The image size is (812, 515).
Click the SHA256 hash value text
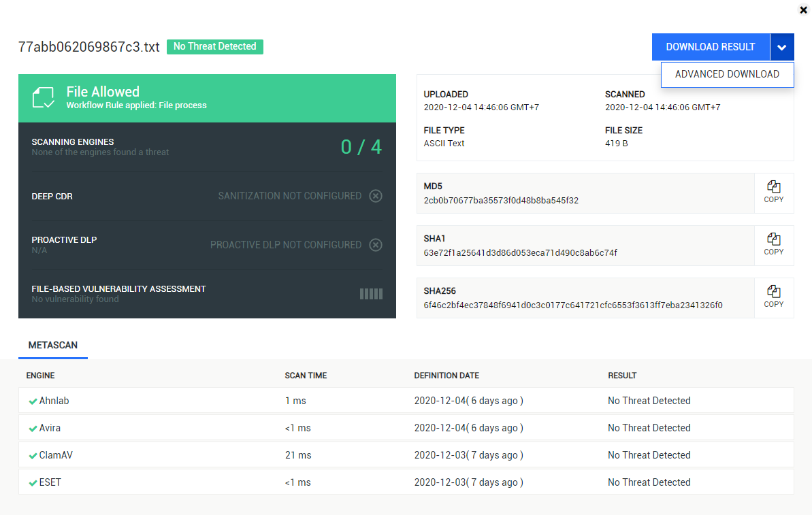click(573, 305)
